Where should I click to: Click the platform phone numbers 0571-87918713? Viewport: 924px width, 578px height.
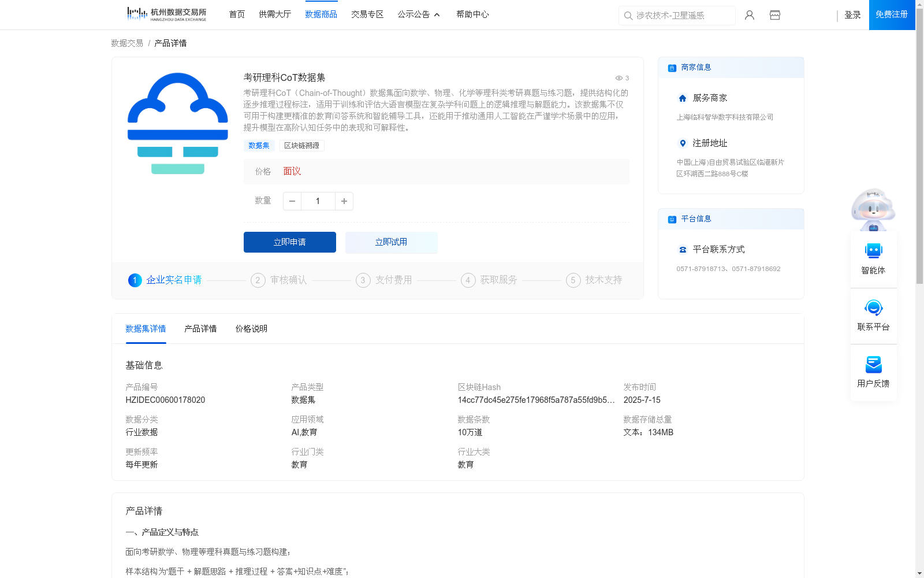point(701,269)
